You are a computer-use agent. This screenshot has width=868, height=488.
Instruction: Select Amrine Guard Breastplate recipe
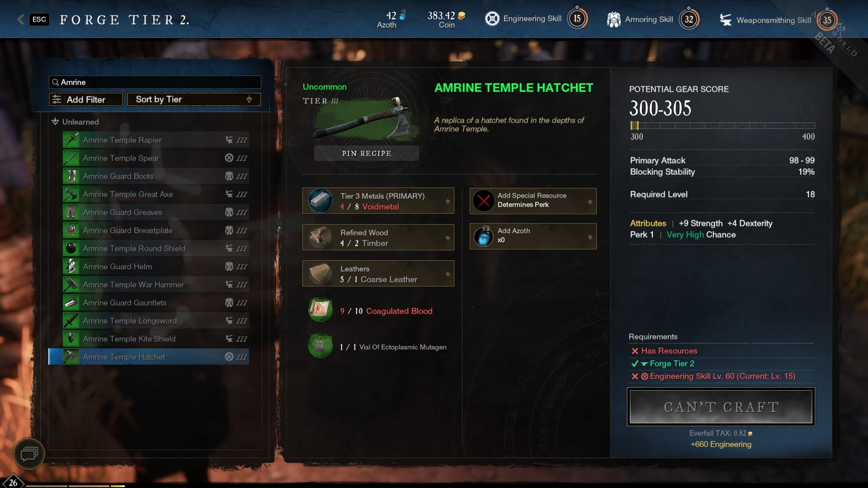[x=156, y=230]
